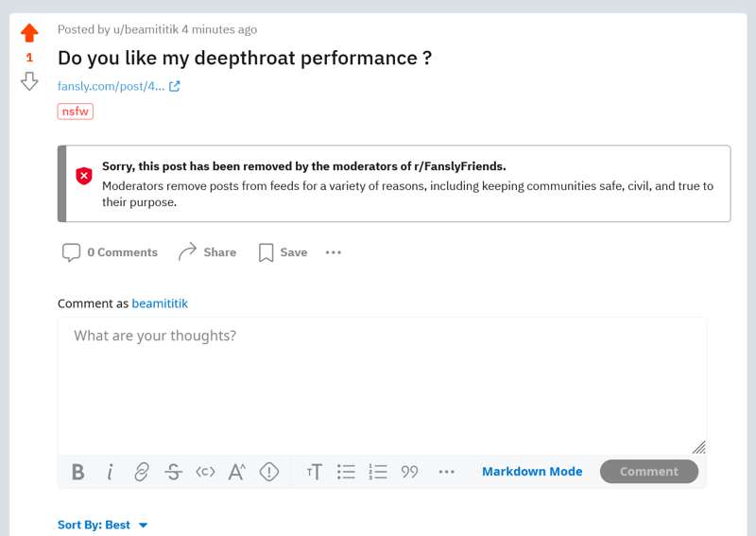Insert a numbered list
Screen dimensions: 756x536
[x=378, y=472]
